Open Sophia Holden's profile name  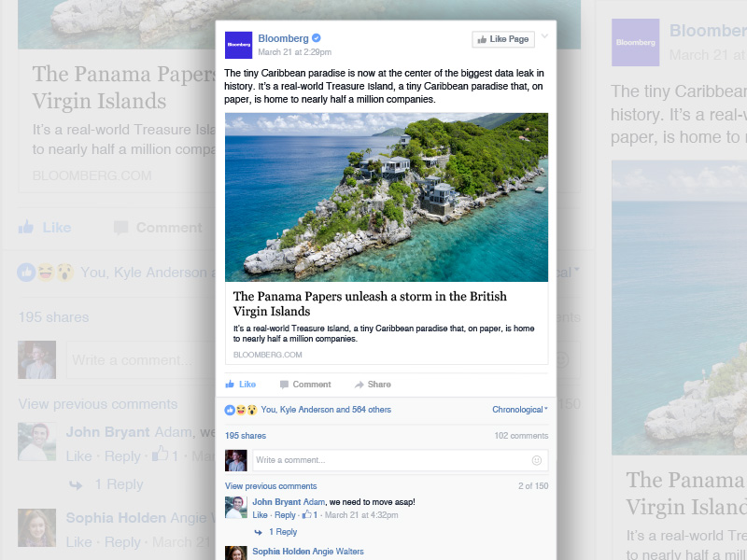[282, 552]
